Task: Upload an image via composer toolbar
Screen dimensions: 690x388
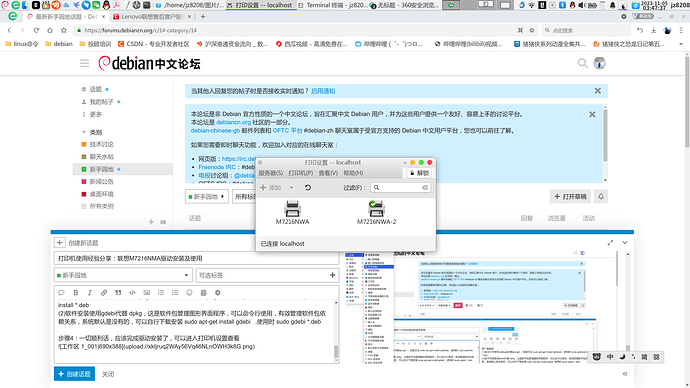Action: tap(147, 293)
